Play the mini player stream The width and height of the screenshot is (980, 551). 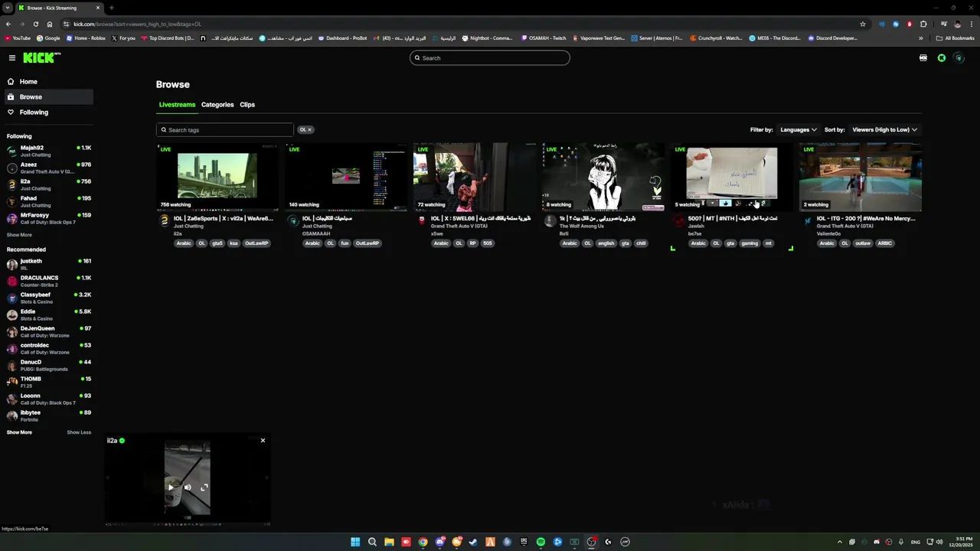coord(171,487)
